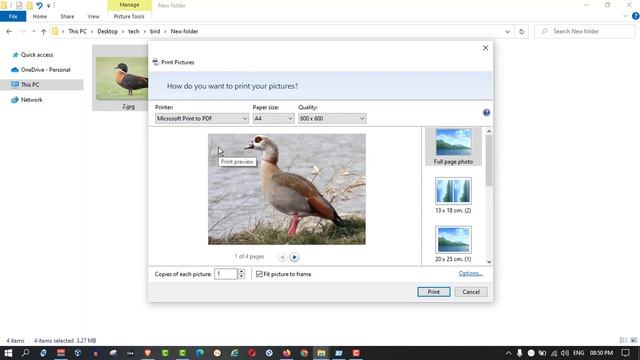Click the volume icon in system tray
640x360 pixels.
pos(564,353)
